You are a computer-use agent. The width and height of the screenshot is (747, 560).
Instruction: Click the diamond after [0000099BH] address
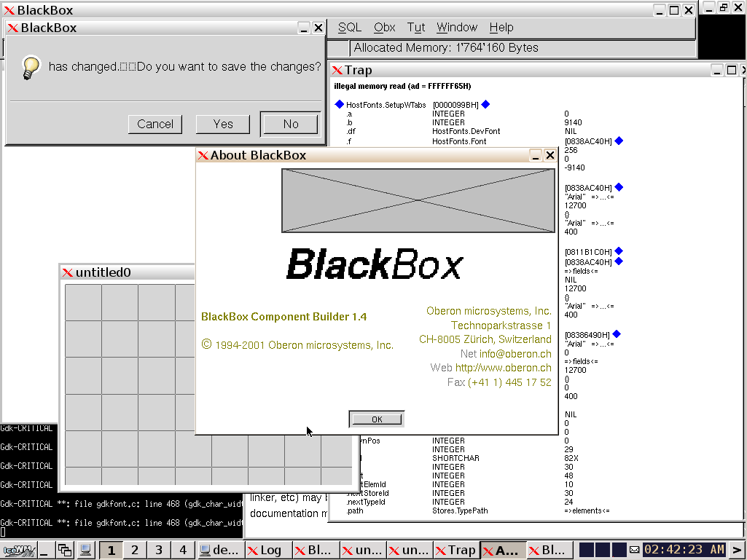[485, 105]
